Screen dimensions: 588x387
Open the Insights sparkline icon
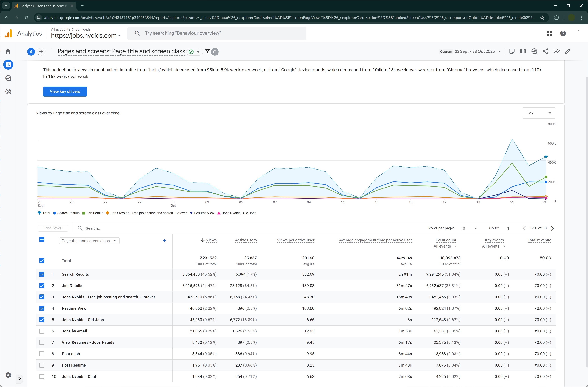[556, 51]
